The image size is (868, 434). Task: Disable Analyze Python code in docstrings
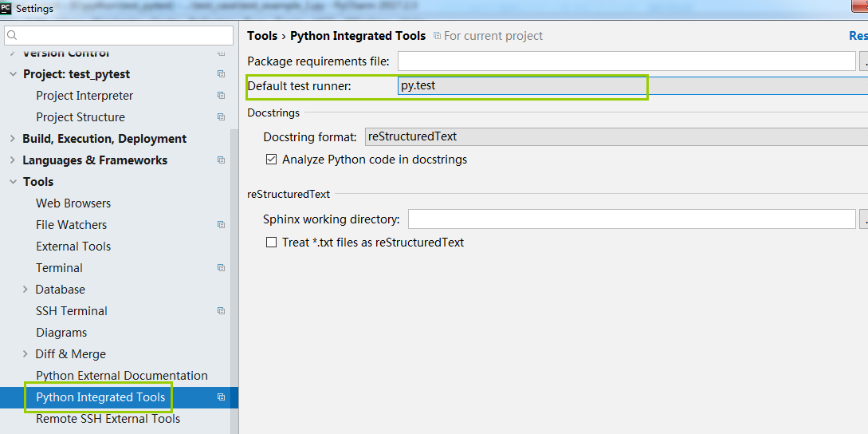272,160
